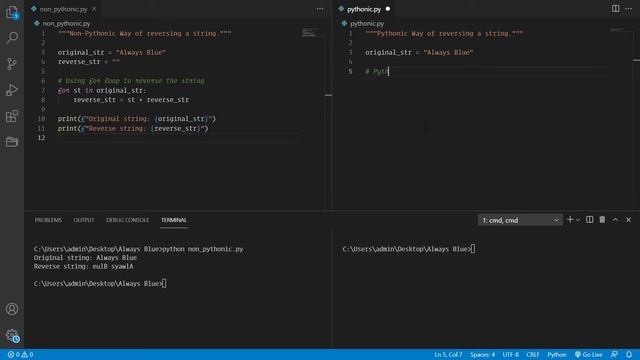Split the right editor
640x360 pixels.
[x=615, y=9]
